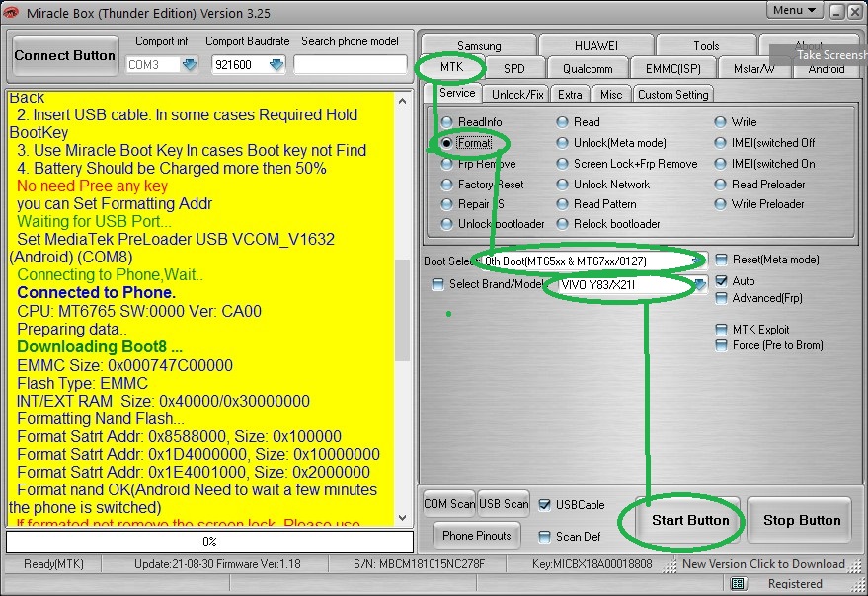The height and width of the screenshot is (596, 868).
Task: Click the Start Button
Action: coord(690,520)
